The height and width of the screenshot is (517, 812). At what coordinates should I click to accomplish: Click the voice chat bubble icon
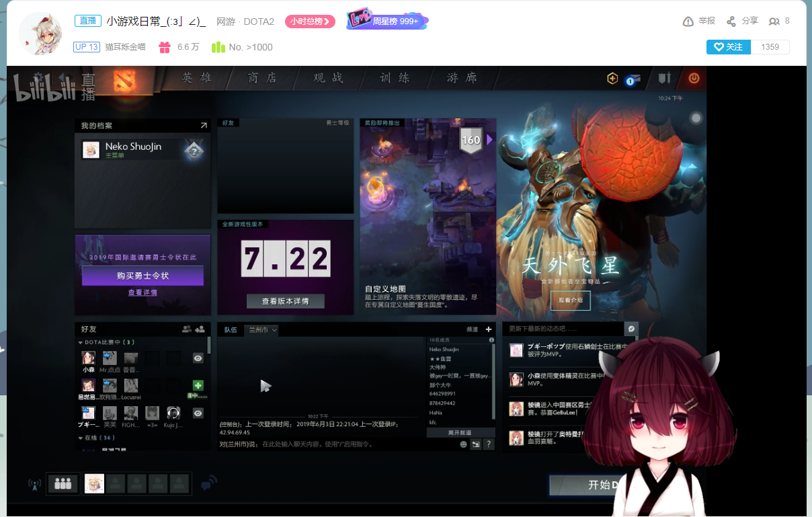(209, 483)
